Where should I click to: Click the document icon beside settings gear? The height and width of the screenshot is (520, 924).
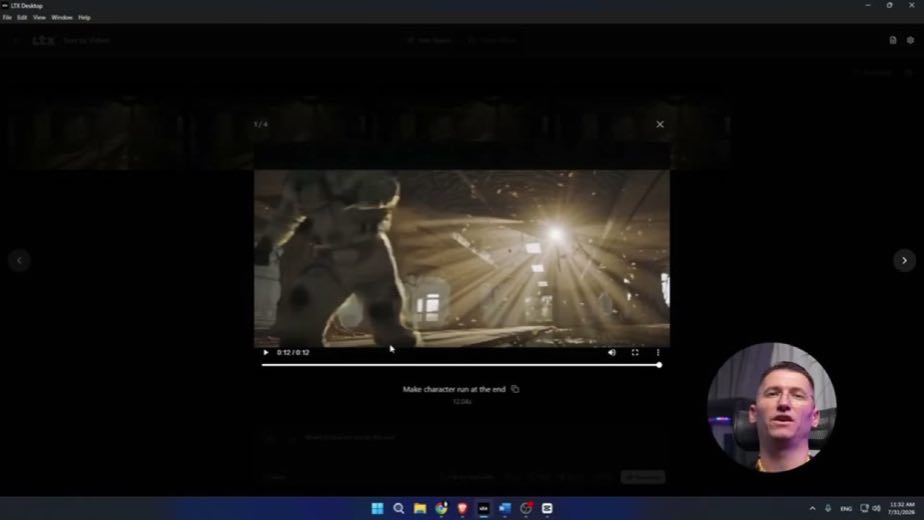[x=893, y=40]
